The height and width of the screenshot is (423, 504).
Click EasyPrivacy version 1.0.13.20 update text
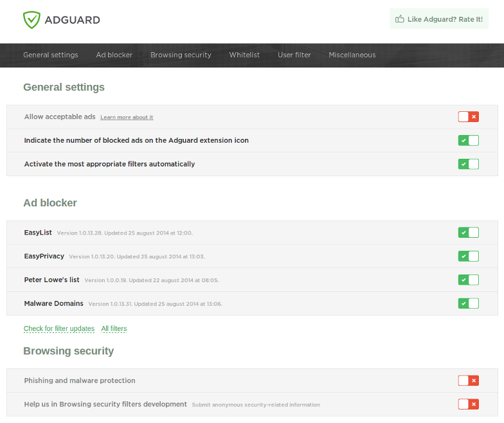pos(137,256)
